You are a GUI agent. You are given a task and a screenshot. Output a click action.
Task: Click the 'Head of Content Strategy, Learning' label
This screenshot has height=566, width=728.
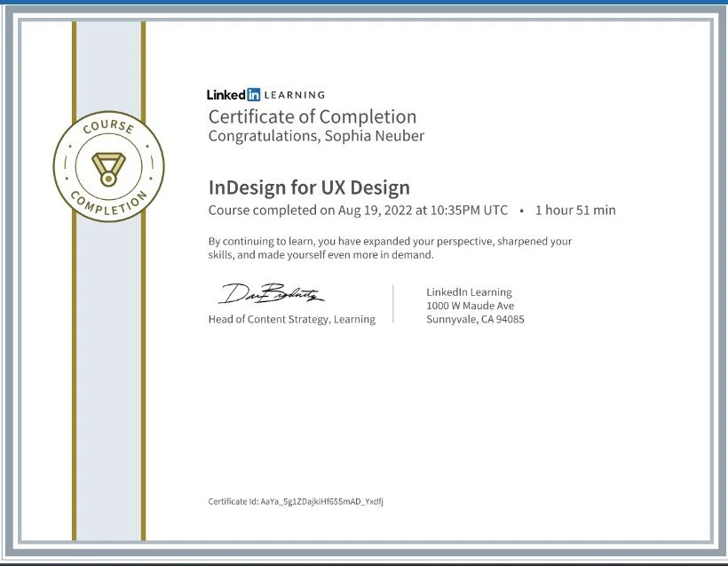pos(291,319)
